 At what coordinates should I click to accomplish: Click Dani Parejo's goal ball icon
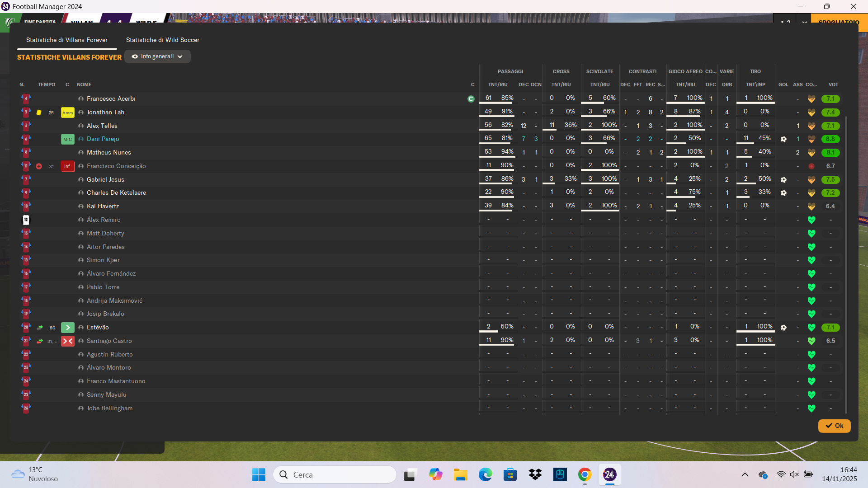[783, 139]
